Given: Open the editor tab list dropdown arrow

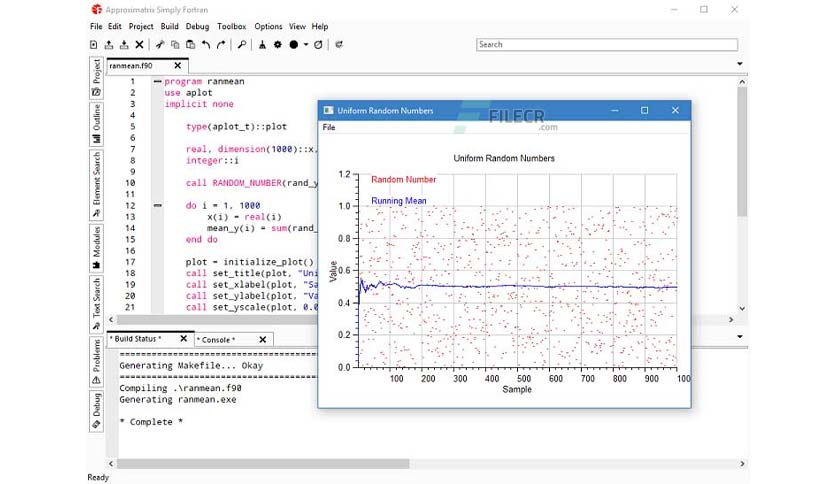Looking at the screenshot, I should (x=740, y=64).
